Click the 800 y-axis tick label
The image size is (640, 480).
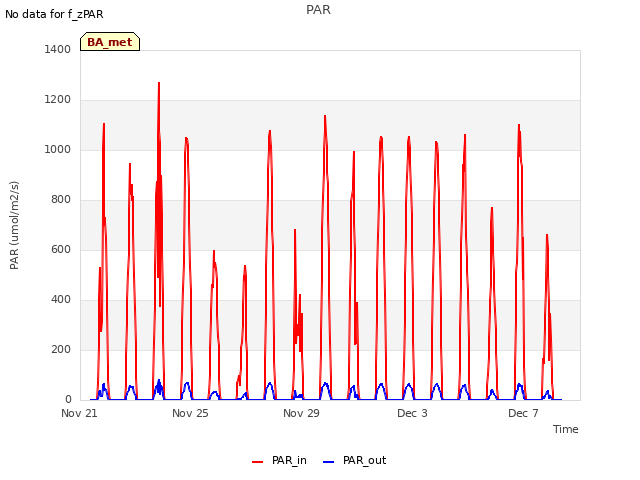pos(61,199)
